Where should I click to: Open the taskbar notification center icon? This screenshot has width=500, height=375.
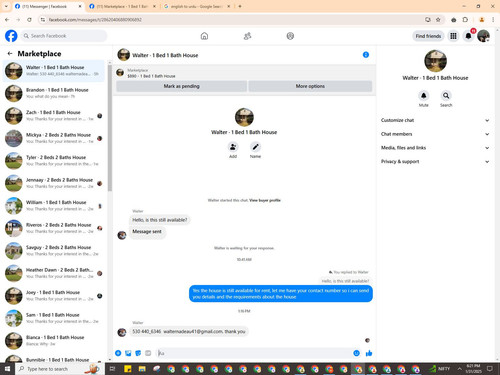coord(490,369)
